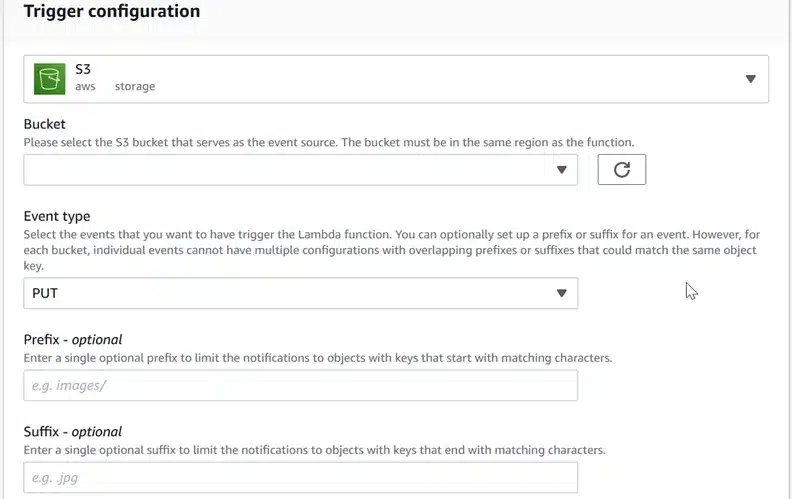792x499 pixels.
Task: Click the Bucket field label
Action: (x=44, y=124)
